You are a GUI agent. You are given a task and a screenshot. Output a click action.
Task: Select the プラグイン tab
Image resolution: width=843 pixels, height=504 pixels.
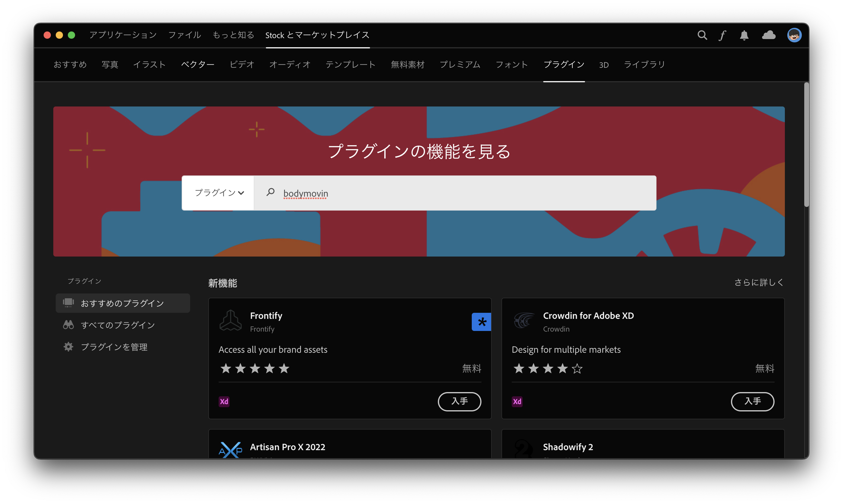click(564, 64)
